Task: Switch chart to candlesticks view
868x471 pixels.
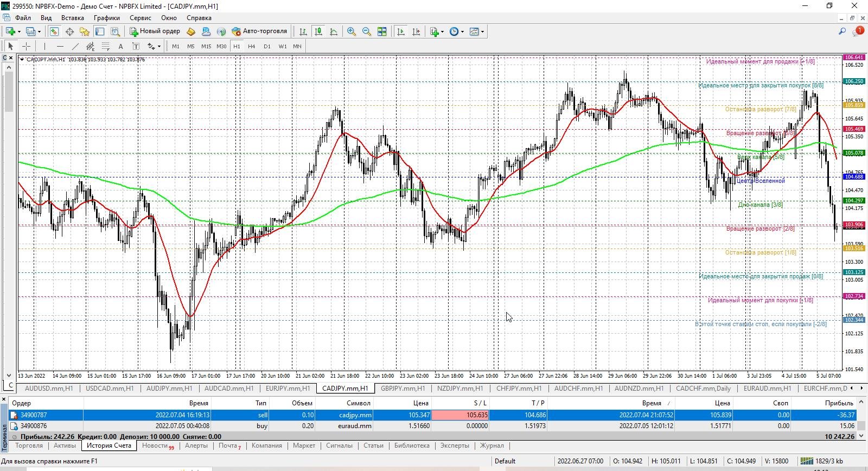Action: click(318, 31)
